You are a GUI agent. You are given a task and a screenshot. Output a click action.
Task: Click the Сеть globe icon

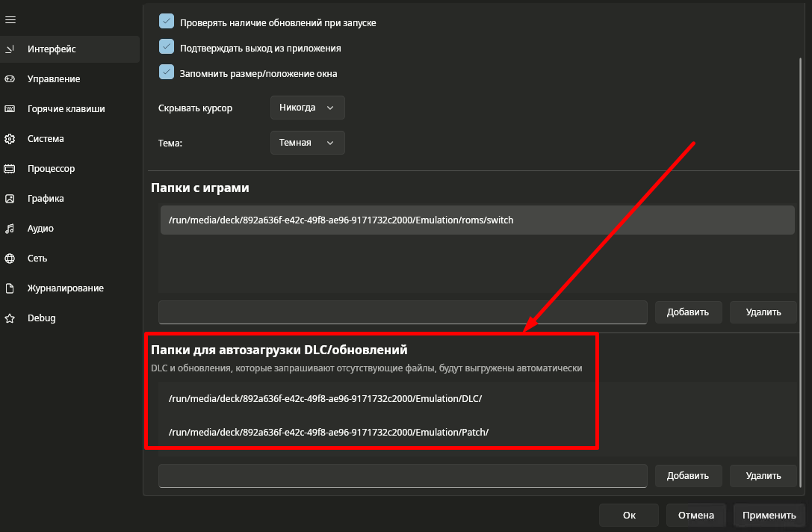[x=10, y=259]
